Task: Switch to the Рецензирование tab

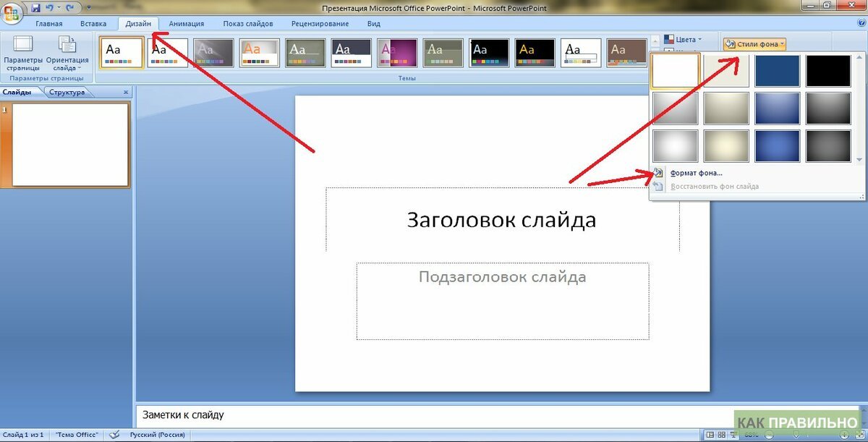Action: tap(320, 24)
